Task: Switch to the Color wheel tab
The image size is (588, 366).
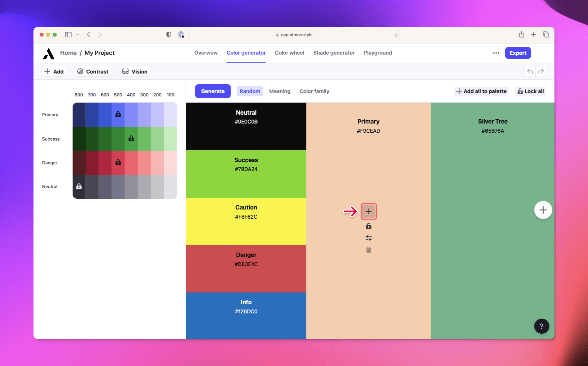Action: point(289,53)
